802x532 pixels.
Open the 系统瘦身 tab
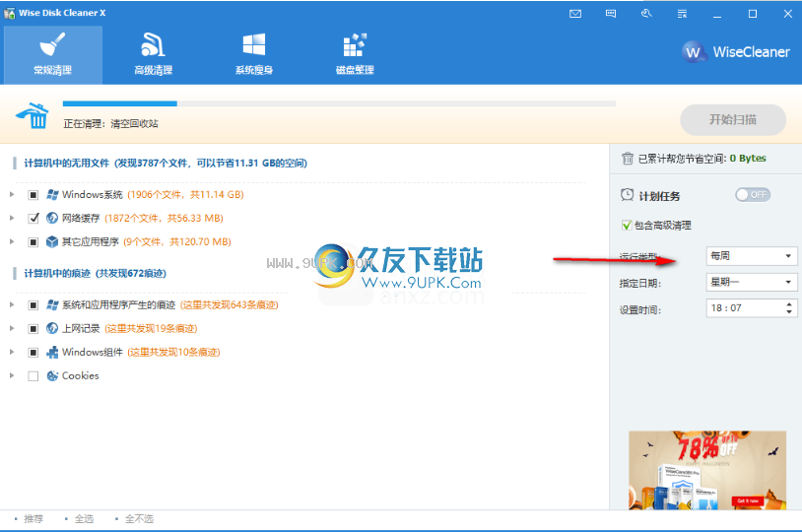[x=254, y=55]
